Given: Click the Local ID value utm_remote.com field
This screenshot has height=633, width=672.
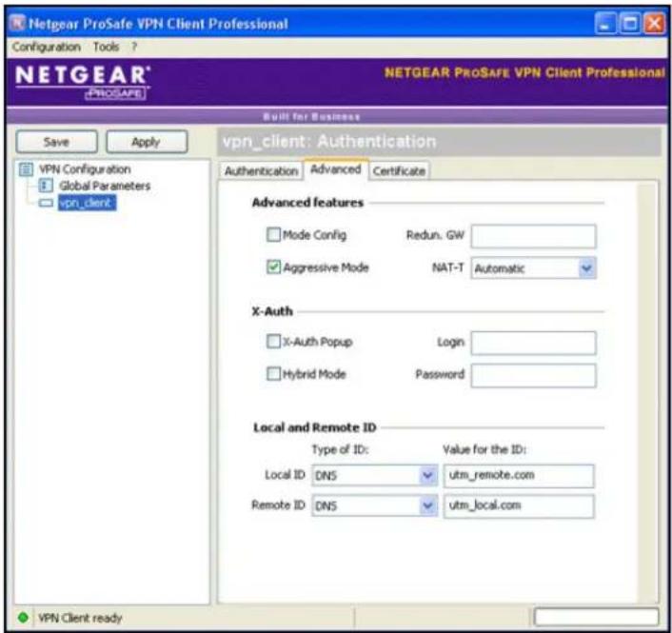Looking at the screenshot, I should (x=519, y=476).
